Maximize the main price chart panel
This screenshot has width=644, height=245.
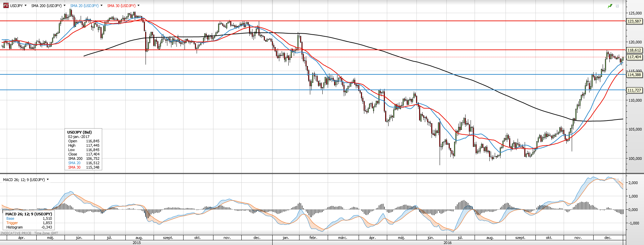point(617,6)
